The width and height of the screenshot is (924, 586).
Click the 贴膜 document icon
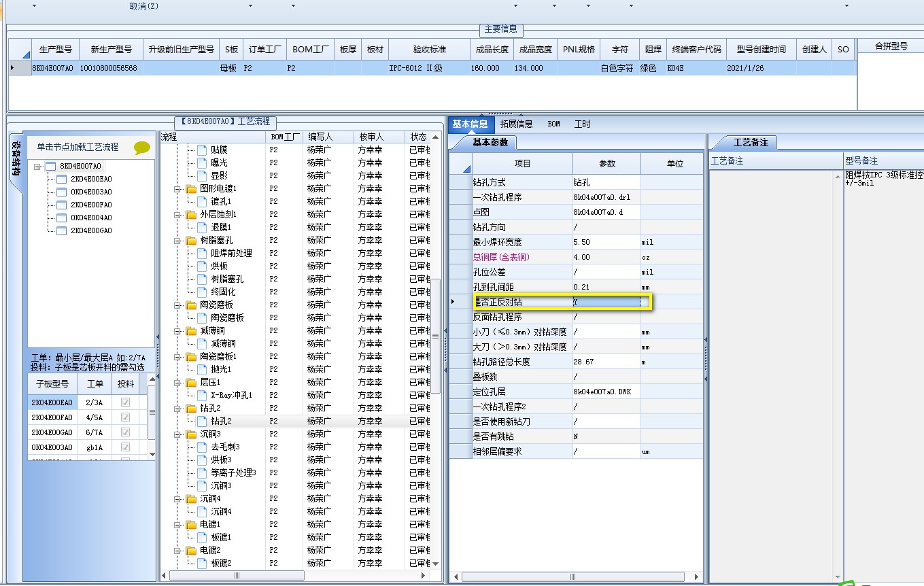(x=202, y=150)
